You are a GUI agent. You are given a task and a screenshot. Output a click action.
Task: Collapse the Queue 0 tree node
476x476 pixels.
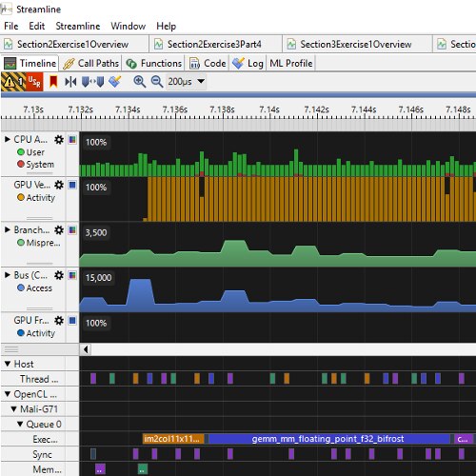click(x=20, y=424)
